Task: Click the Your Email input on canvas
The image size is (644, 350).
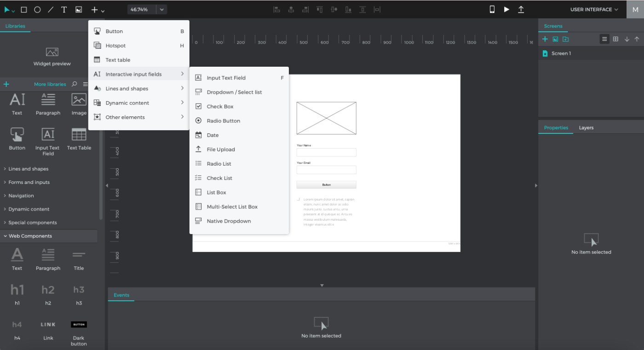Action: pos(326,170)
